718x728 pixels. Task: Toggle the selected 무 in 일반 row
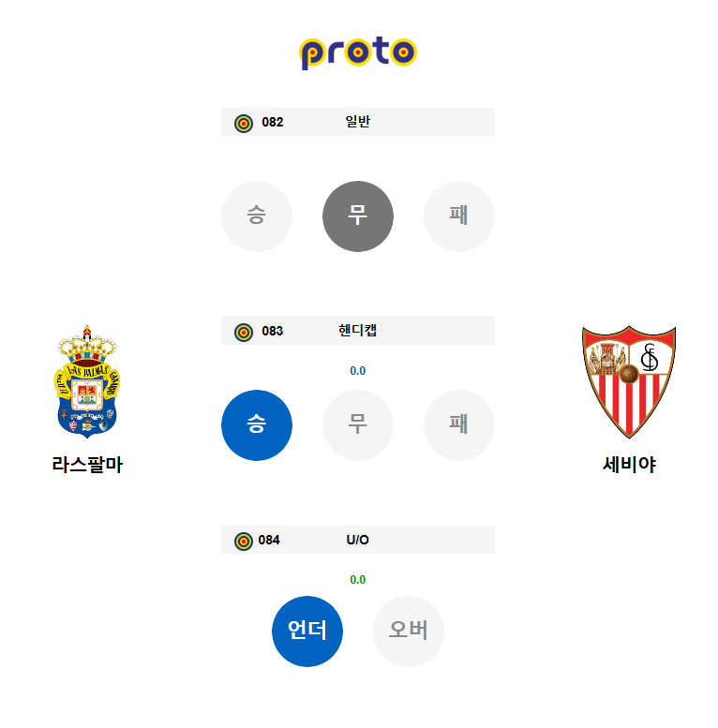(358, 216)
